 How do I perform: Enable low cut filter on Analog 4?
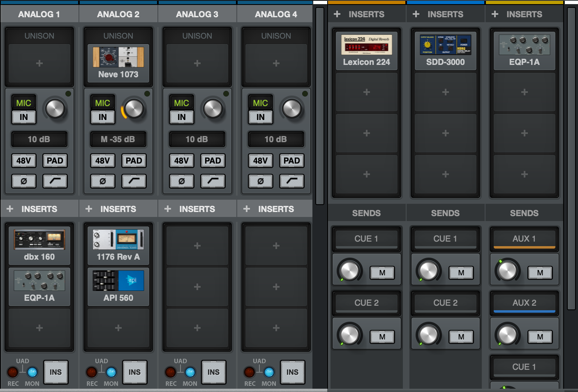coord(292,181)
